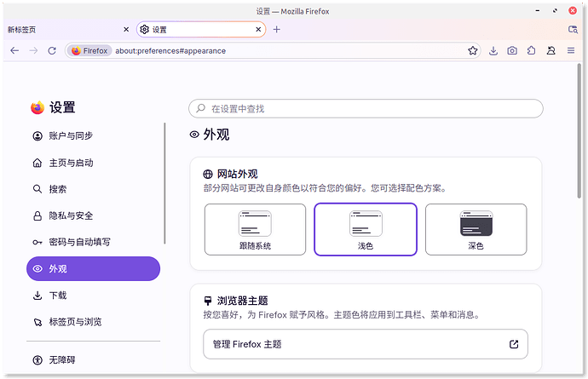
Task: Click the tab search icon in the tab bar
Action: tap(573, 29)
